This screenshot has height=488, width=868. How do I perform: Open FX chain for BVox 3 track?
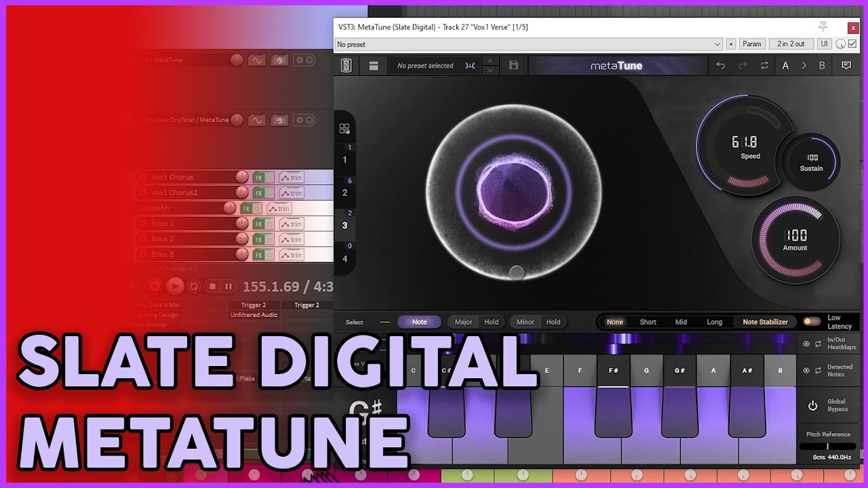258,256
